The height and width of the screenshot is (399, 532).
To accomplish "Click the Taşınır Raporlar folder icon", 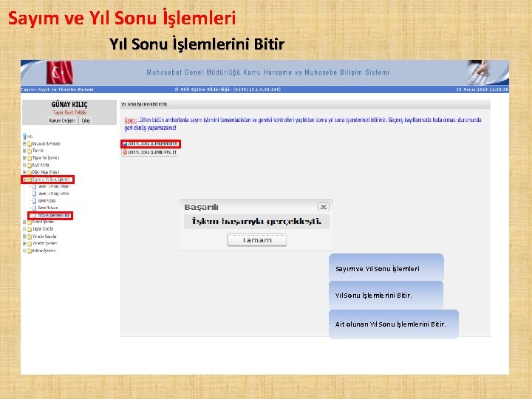I will 30,229.
